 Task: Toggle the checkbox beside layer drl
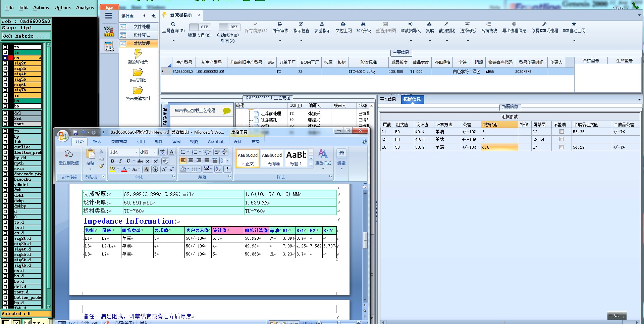(5, 113)
